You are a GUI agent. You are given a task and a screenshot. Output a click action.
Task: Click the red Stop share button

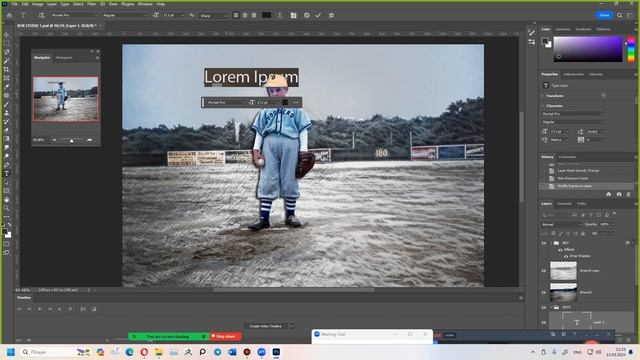225,336
